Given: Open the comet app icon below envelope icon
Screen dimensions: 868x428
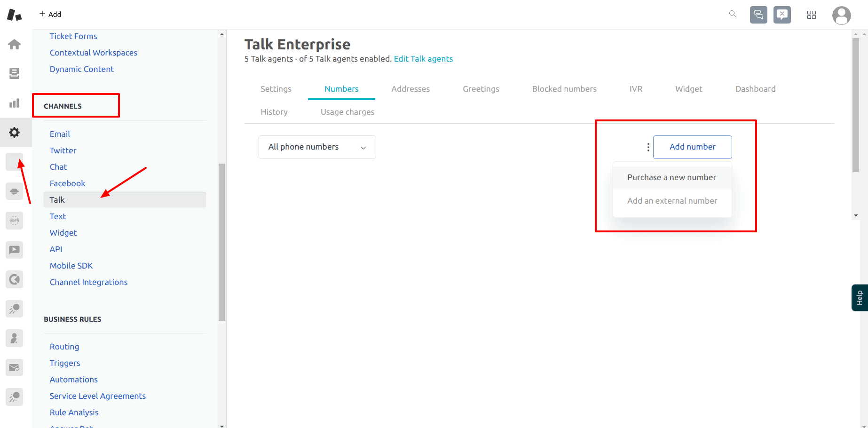Looking at the screenshot, I should 15,397.
